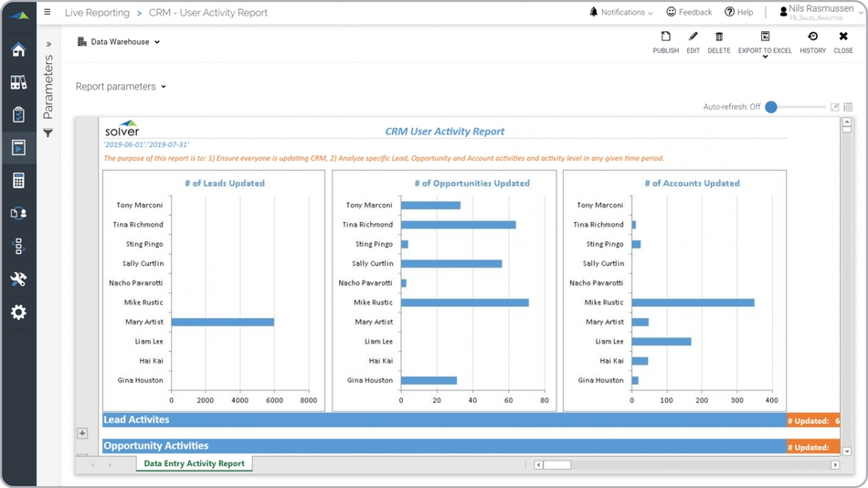Expand the Report parameters dropdown

click(x=121, y=87)
